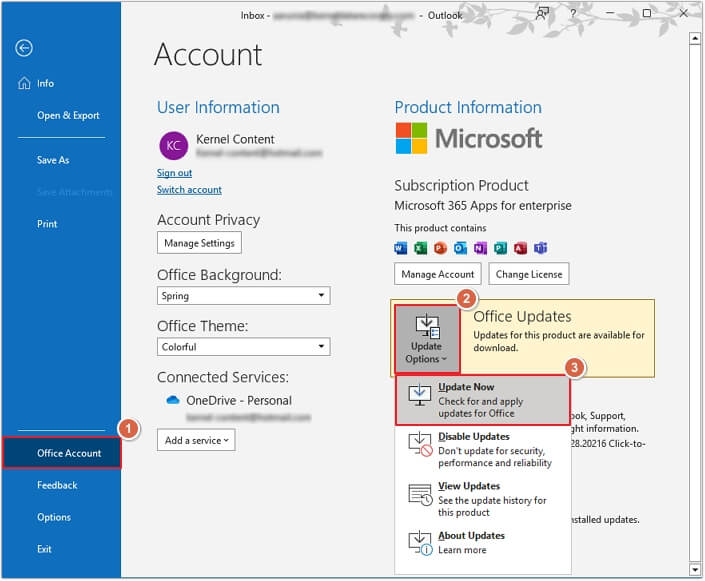The image size is (705, 581).
Task: Close the Outlook window
Action: tap(683, 13)
